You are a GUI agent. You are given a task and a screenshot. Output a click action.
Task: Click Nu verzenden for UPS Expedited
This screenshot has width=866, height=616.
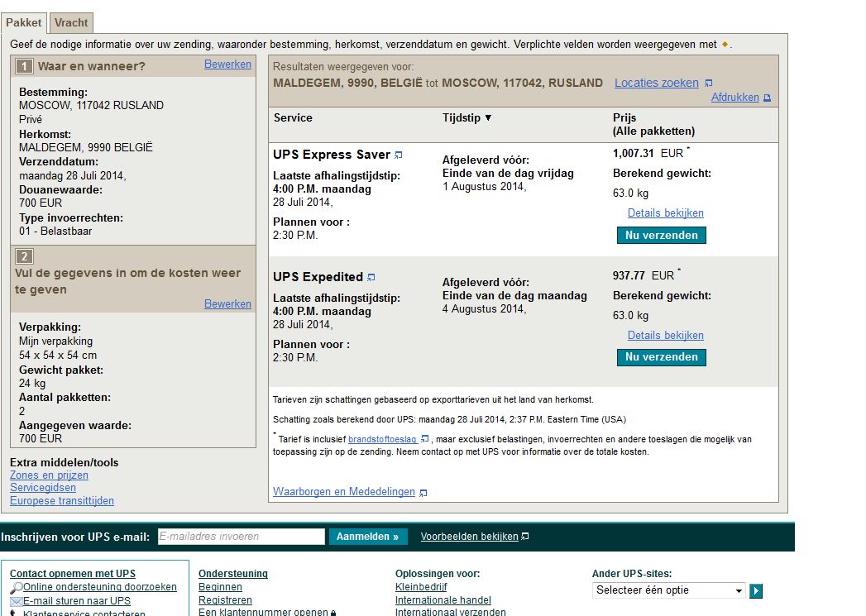click(661, 357)
